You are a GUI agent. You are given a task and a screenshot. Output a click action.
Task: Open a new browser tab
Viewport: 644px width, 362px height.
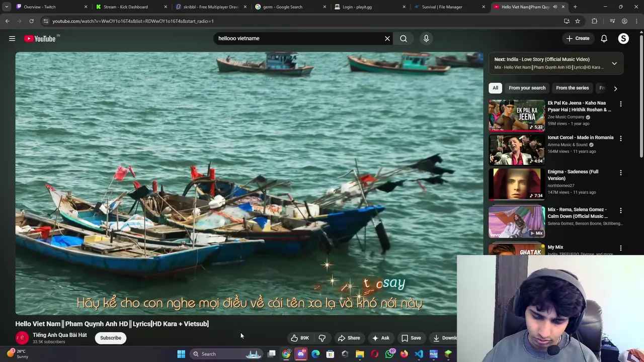pyautogui.click(x=575, y=7)
